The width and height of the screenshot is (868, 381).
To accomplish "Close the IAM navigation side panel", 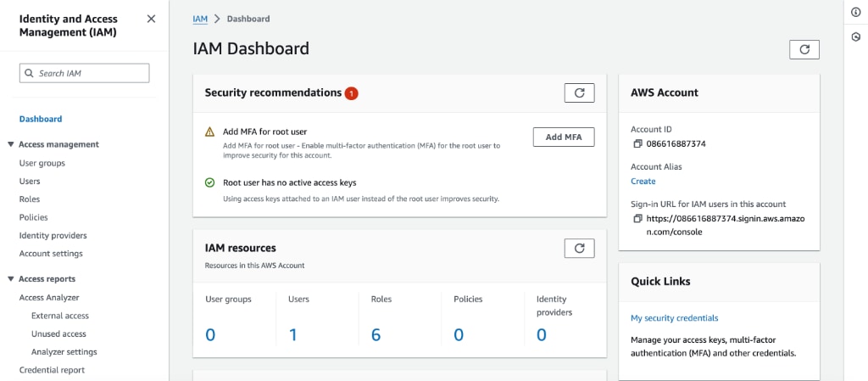I will 151,19.
